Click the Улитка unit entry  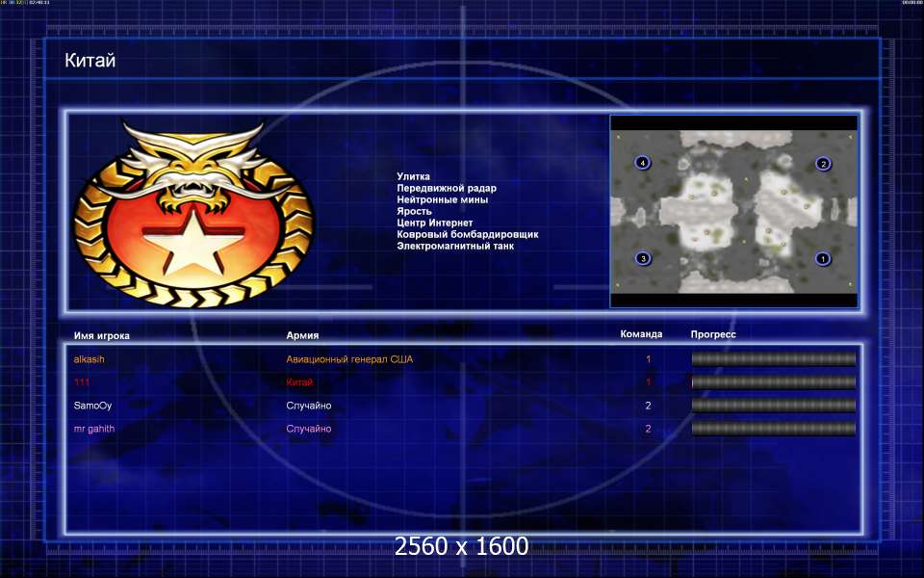pos(413,176)
